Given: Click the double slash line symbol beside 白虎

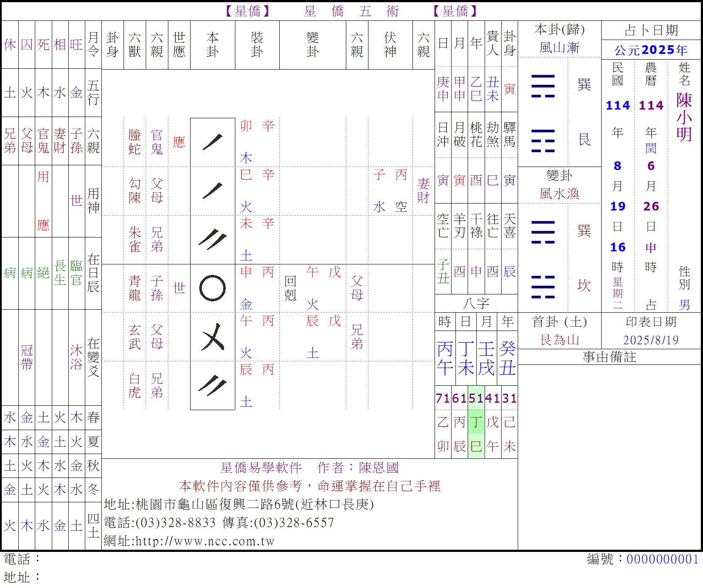Looking at the screenshot, I should tap(212, 385).
